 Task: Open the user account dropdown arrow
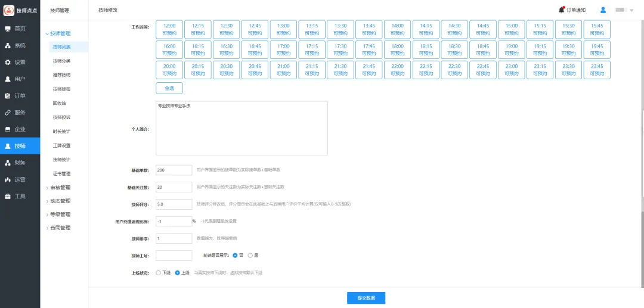tap(631, 10)
